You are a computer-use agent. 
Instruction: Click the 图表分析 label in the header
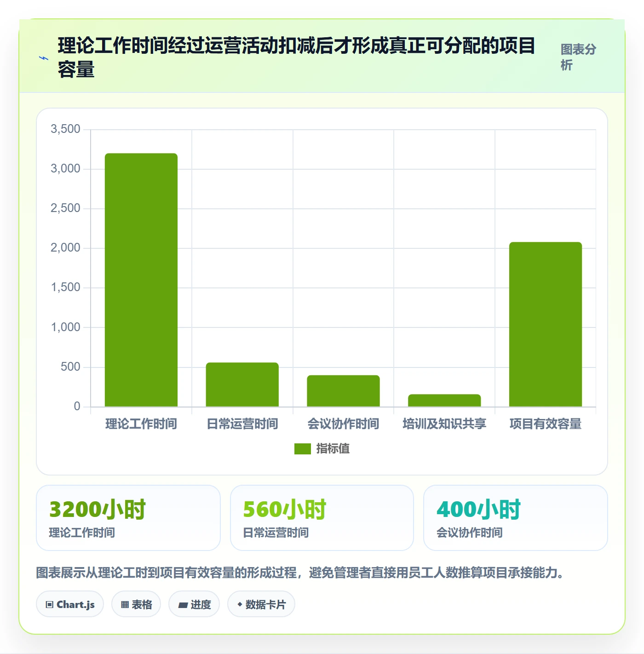pos(578,57)
